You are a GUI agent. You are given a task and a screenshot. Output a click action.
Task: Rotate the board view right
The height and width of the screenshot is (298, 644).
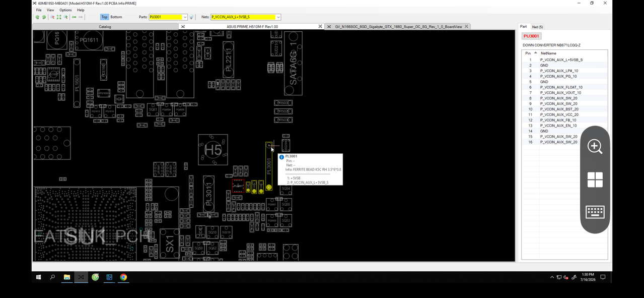44,17
